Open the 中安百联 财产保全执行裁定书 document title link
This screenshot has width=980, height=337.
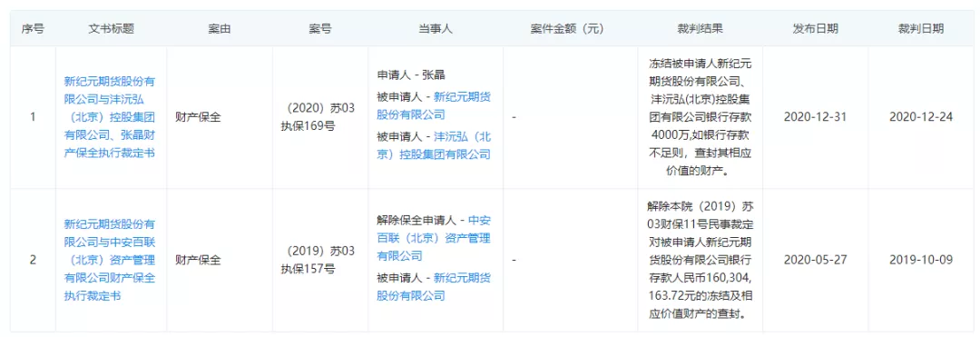[x=110, y=260]
